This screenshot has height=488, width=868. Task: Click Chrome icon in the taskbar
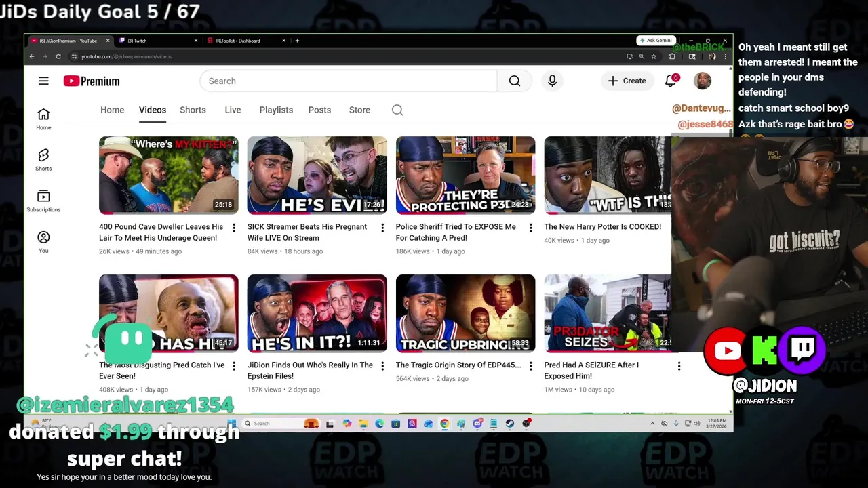point(444,424)
